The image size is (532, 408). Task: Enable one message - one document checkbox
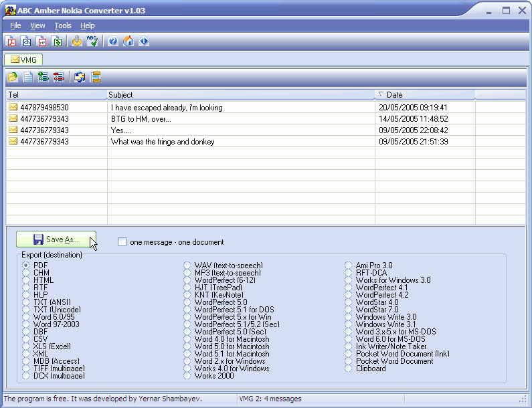click(122, 242)
